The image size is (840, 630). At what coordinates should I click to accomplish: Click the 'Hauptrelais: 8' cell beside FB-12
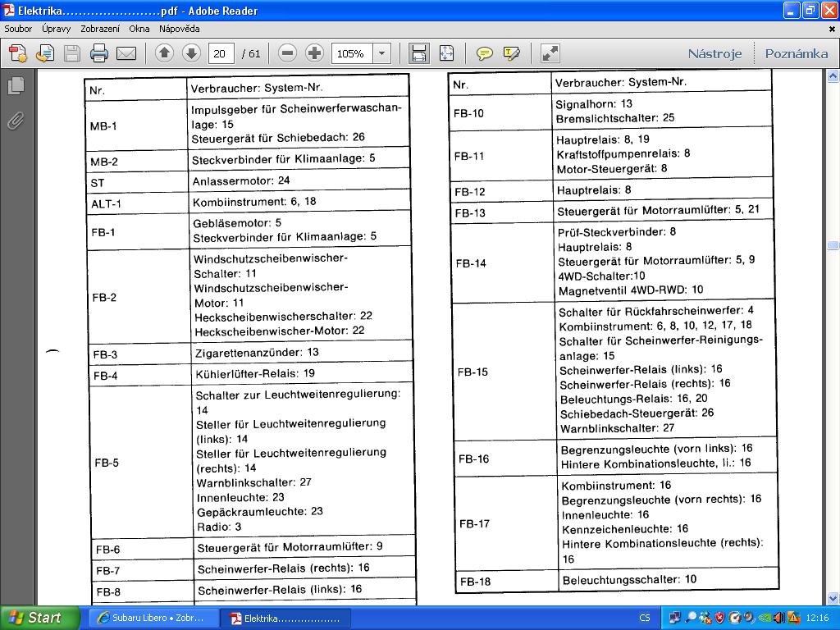tap(663, 190)
